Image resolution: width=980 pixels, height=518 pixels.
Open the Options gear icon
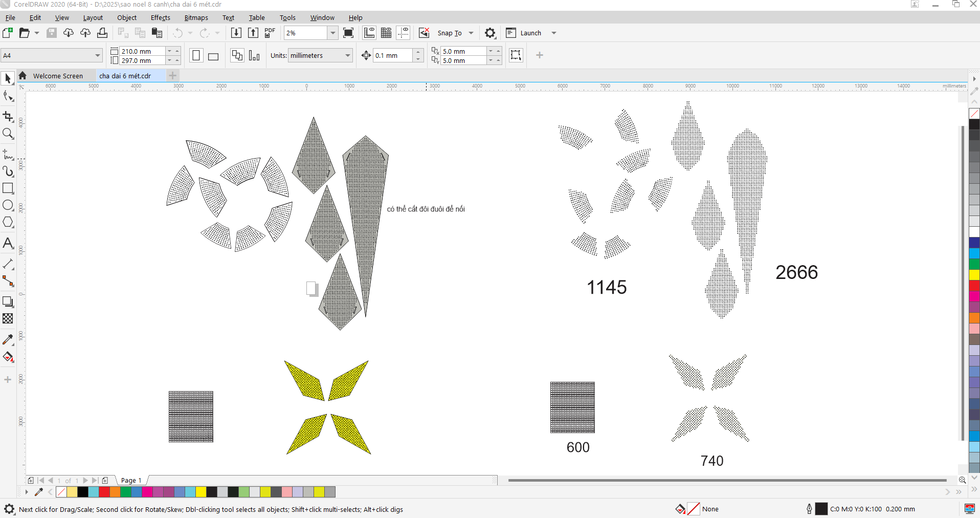[x=490, y=33]
